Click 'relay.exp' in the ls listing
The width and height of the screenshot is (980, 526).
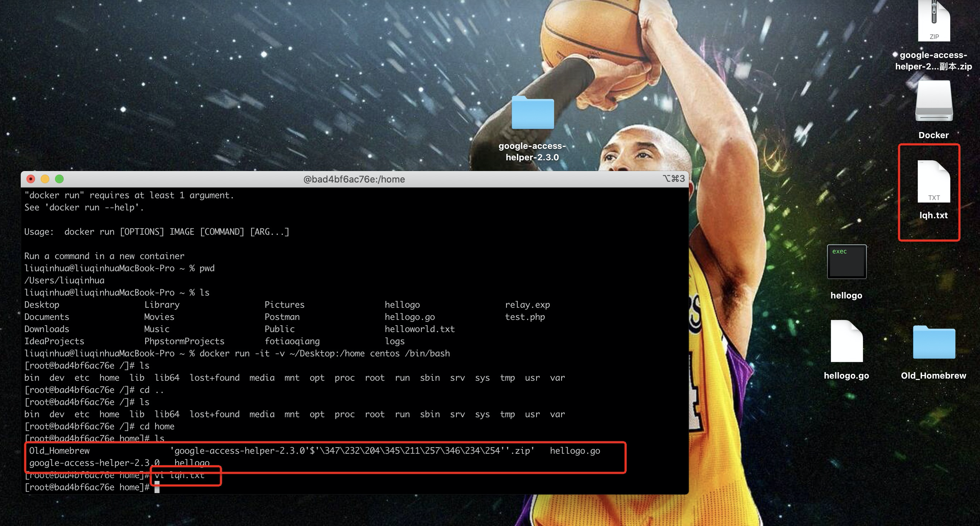(527, 305)
